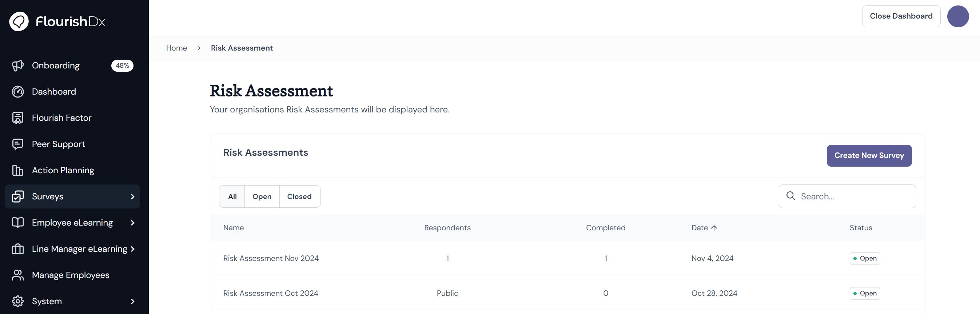Image resolution: width=980 pixels, height=314 pixels.
Task: Sort by the Date column header
Action: click(x=704, y=228)
